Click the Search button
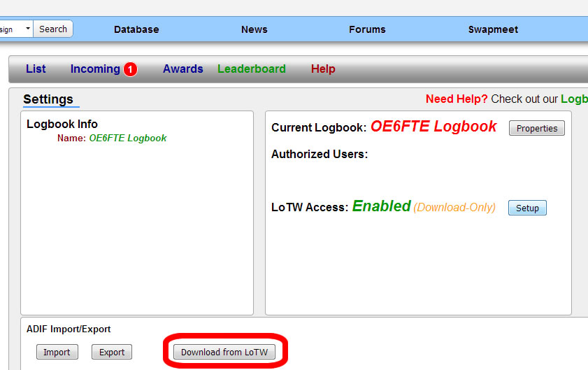Image resolution: width=588 pixels, height=370 pixels. point(53,29)
